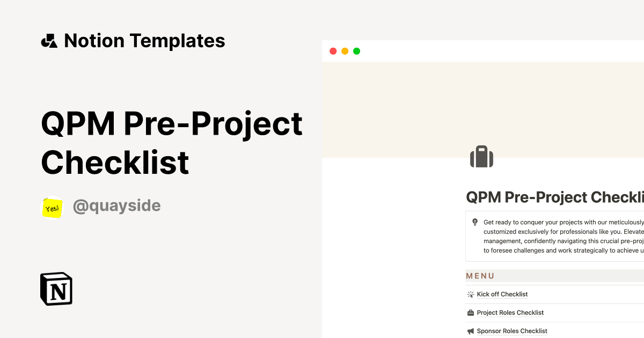Viewport: 644px width, 338px height.
Task: Click the yellow traffic light dot
Action: coord(345,50)
